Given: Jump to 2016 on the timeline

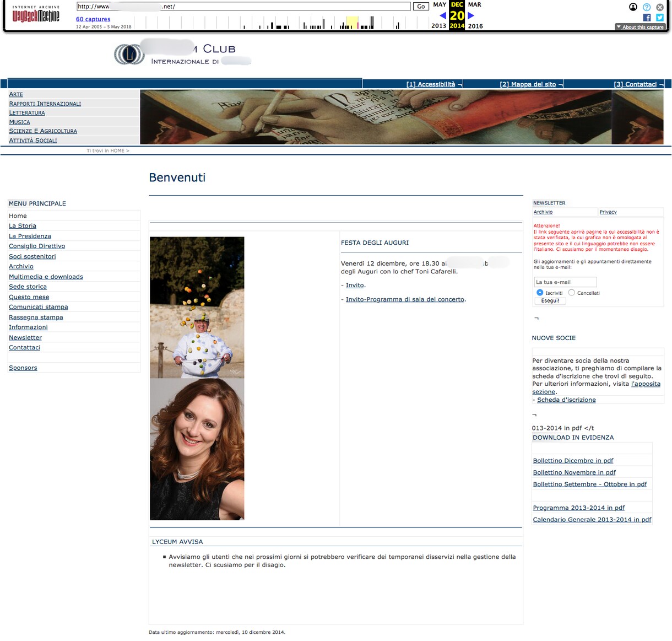Looking at the screenshot, I should (x=475, y=26).
